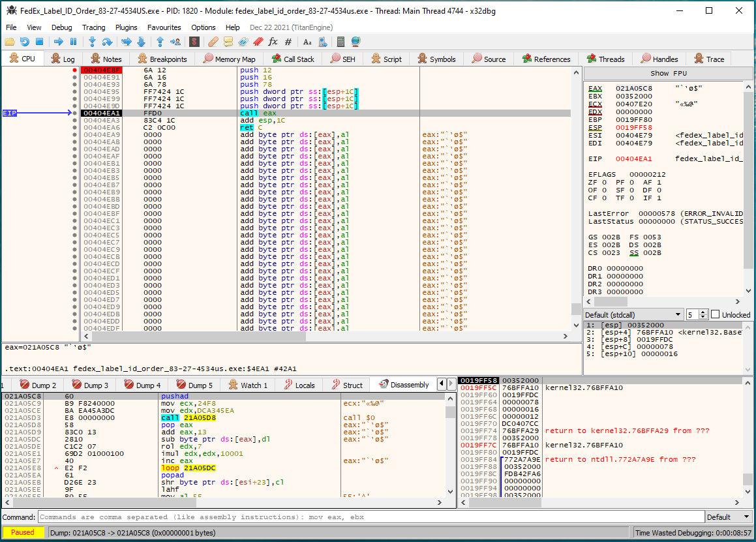Open the Comments speech-bubble icon

click(228, 42)
